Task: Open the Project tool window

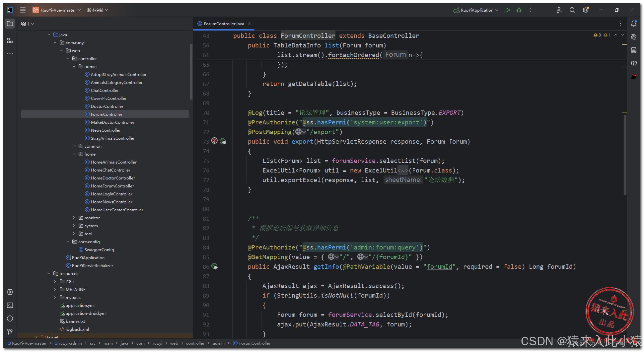Action: 10,24
